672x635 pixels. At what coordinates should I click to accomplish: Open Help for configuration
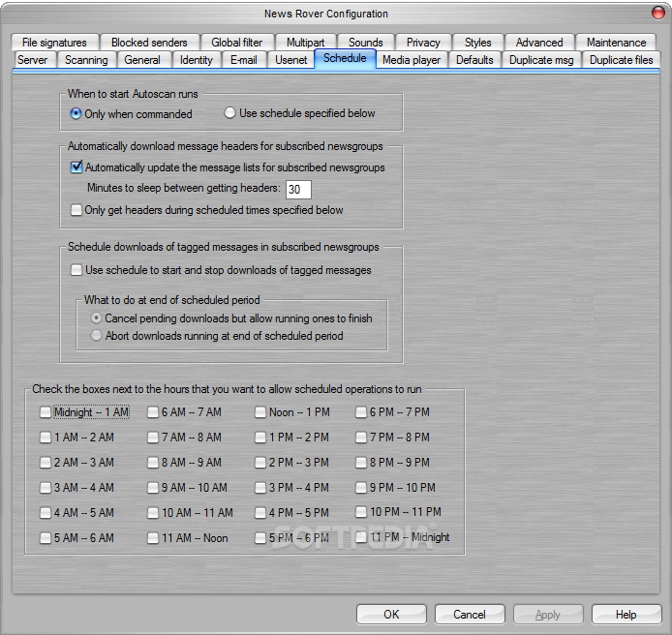626,615
